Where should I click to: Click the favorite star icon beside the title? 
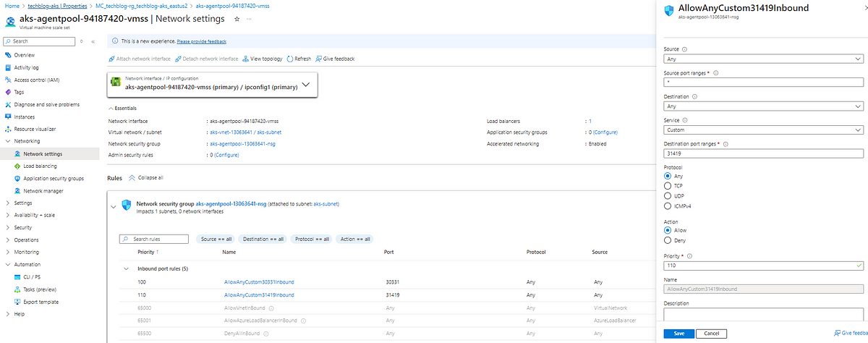coord(237,18)
